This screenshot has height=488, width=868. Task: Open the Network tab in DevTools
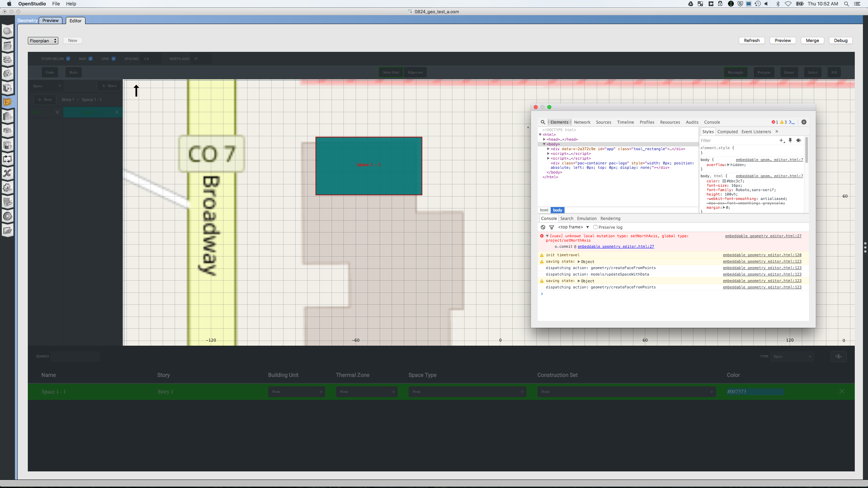click(x=582, y=122)
